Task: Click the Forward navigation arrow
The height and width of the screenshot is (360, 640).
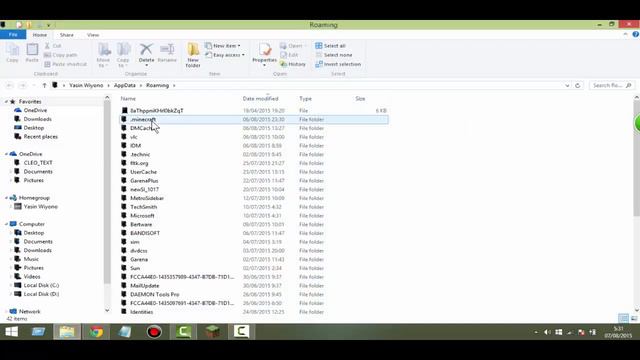Action: click(x=22, y=85)
